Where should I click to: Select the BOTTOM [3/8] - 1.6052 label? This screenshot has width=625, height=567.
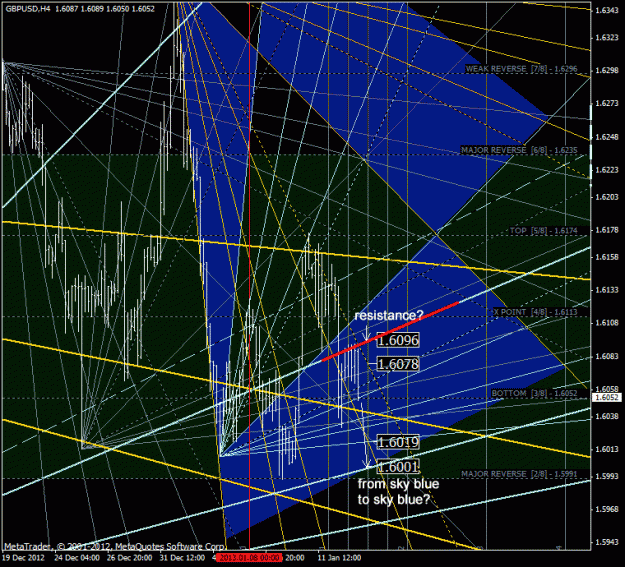click(x=534, y=393)
